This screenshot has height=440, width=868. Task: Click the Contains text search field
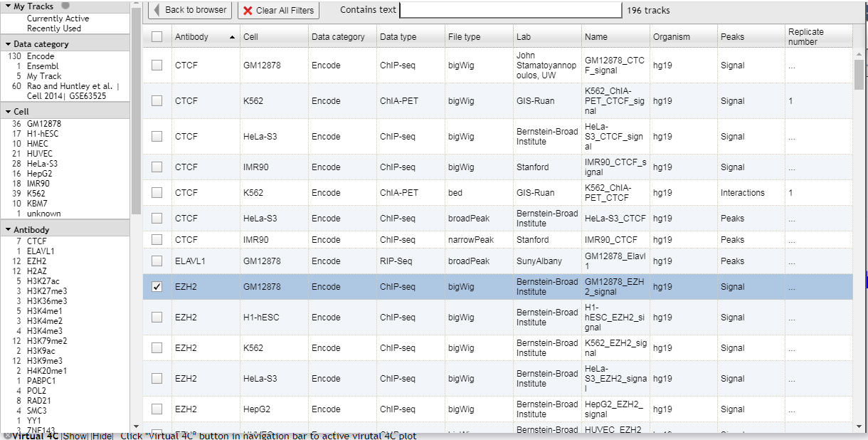pos(510,11)
